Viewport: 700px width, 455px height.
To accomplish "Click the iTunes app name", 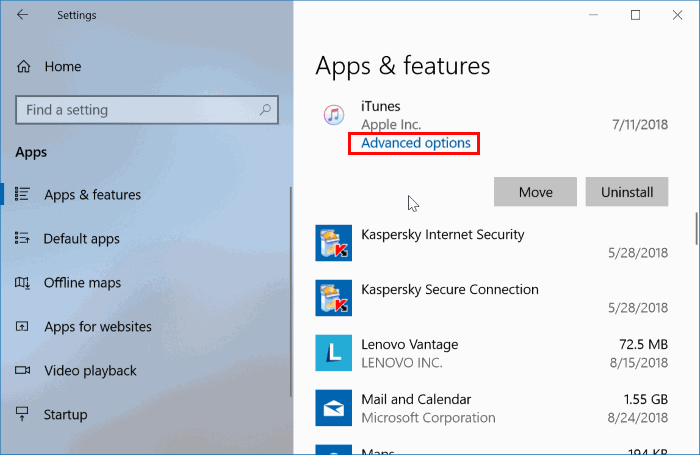I will click(x=381, y=106).
